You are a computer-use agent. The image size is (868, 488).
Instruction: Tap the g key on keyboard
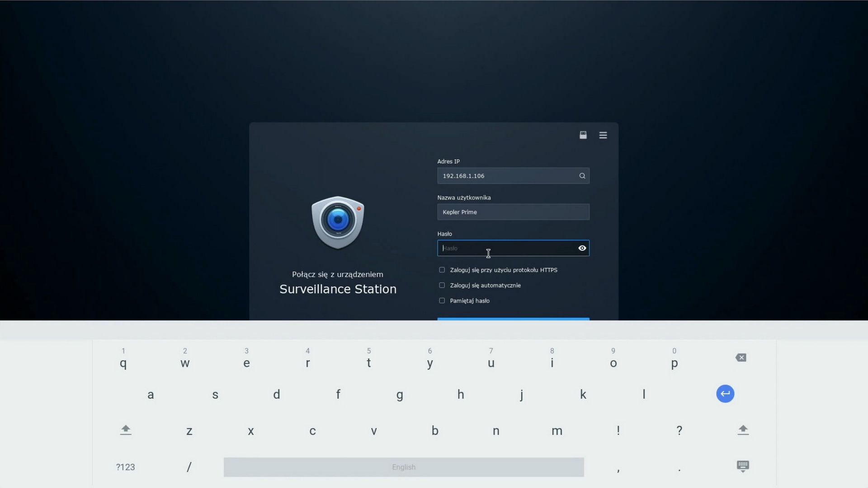[x=400, y=395]
